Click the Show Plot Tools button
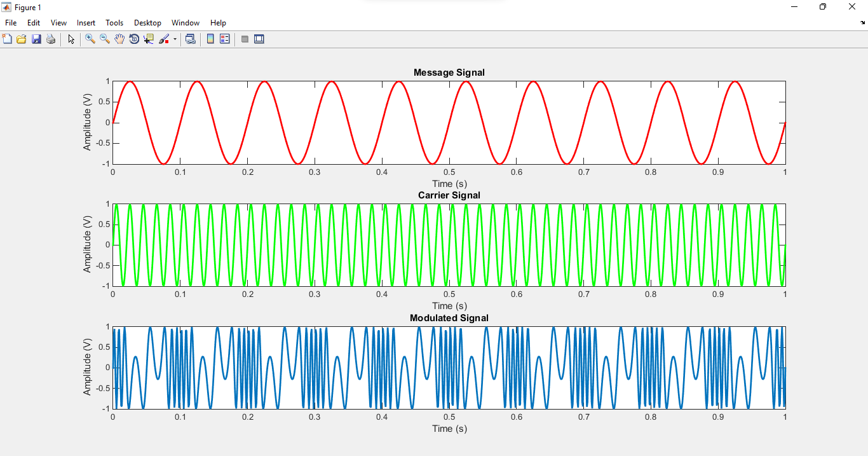 pos(259,39)
